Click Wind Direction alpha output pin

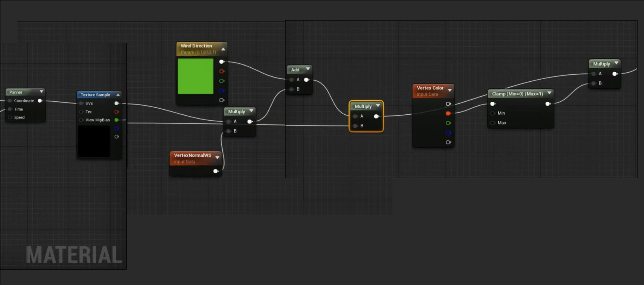(222, 100)
